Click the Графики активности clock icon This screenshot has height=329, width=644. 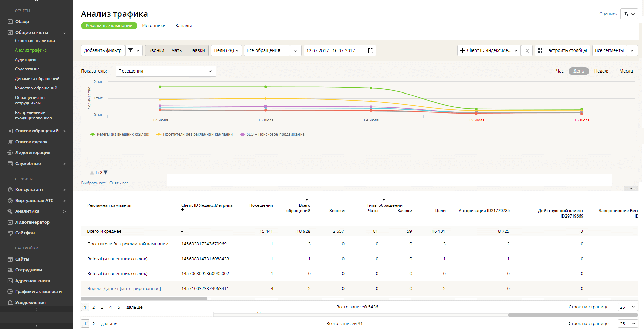pos(10,292)
